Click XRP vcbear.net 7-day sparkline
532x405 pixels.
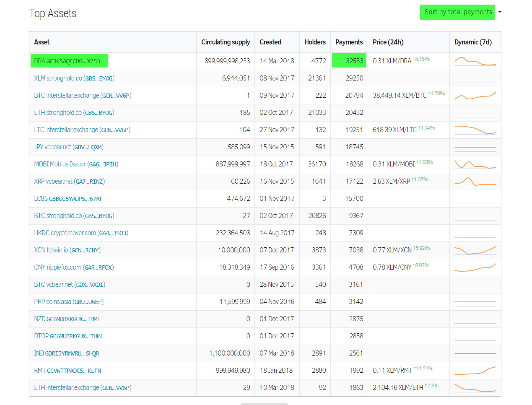tap(475, 182)
